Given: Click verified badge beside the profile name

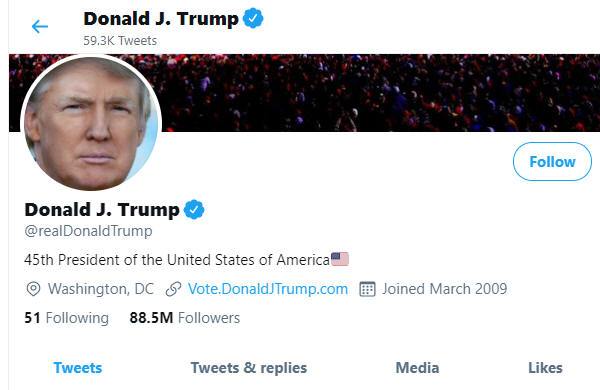Looking at the screenshot, I should 194,209.
